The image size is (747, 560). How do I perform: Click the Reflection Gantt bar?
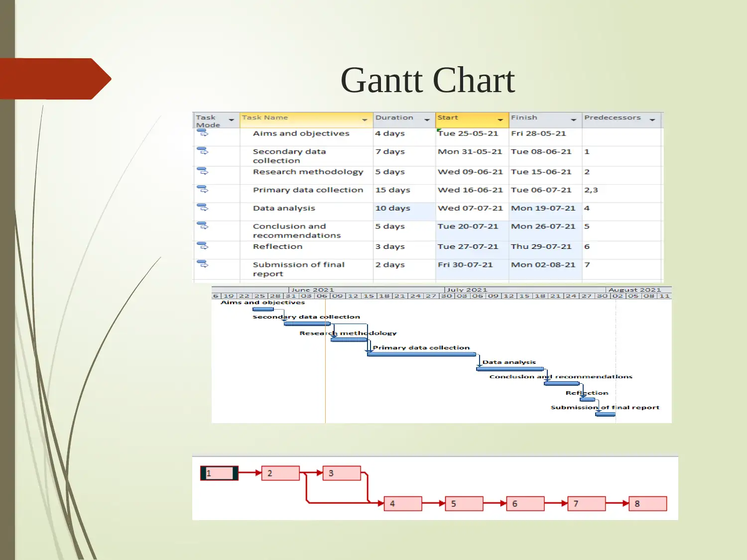pos(588,399)
